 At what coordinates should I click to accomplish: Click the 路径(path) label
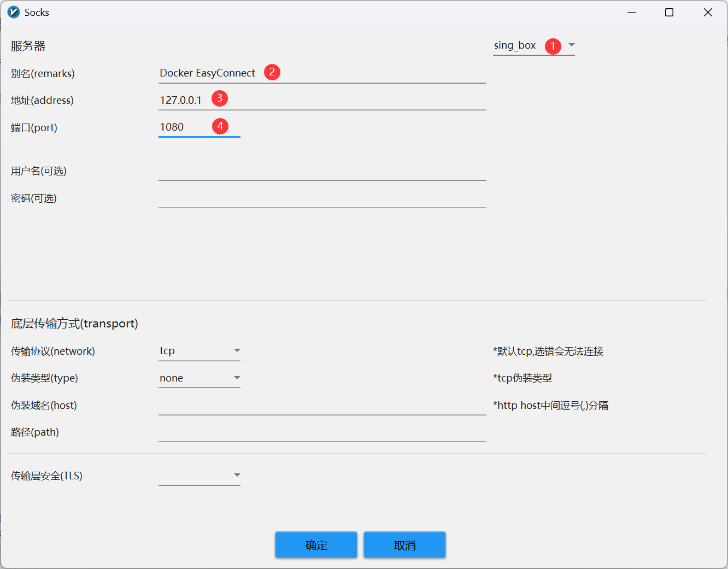click(35, 432)
